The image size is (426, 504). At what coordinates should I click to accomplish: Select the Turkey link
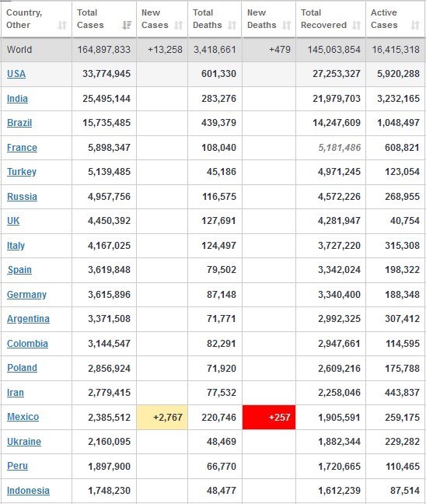point(22,172)
